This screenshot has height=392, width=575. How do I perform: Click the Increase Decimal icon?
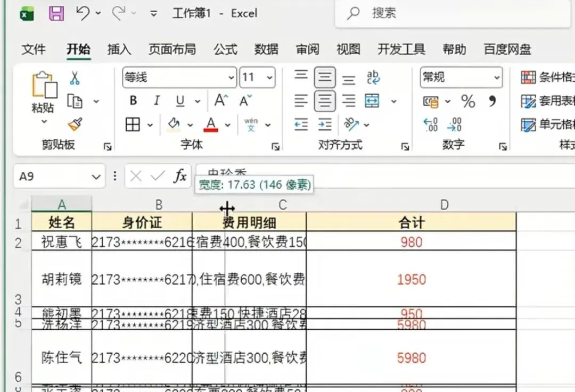tap(431, 124)
